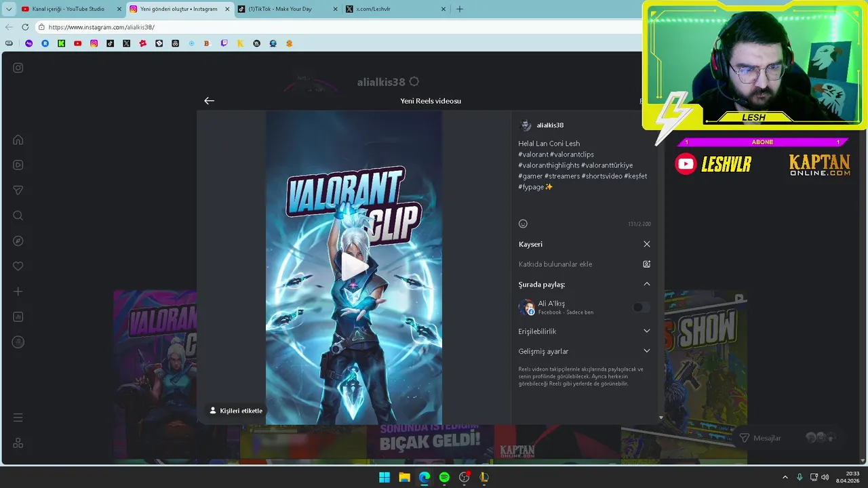Open the tab search dropdown arrow

pos(9,9)
